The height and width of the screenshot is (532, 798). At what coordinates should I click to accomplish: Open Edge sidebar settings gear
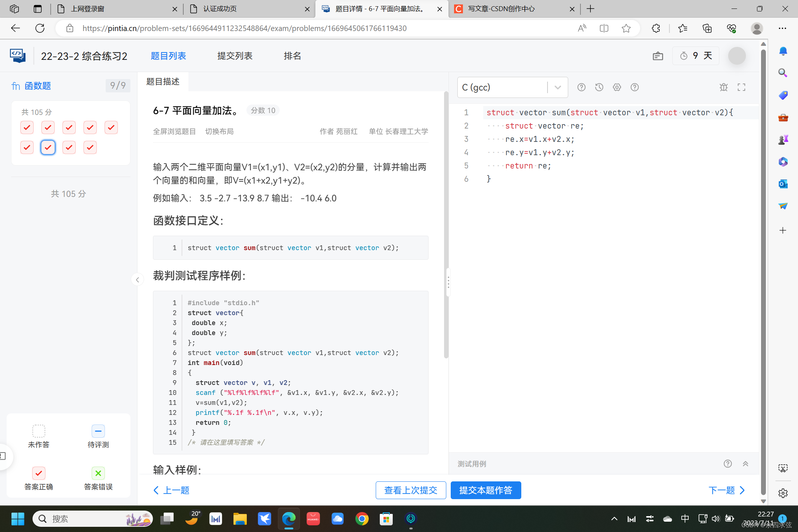(x=783, y=493)
